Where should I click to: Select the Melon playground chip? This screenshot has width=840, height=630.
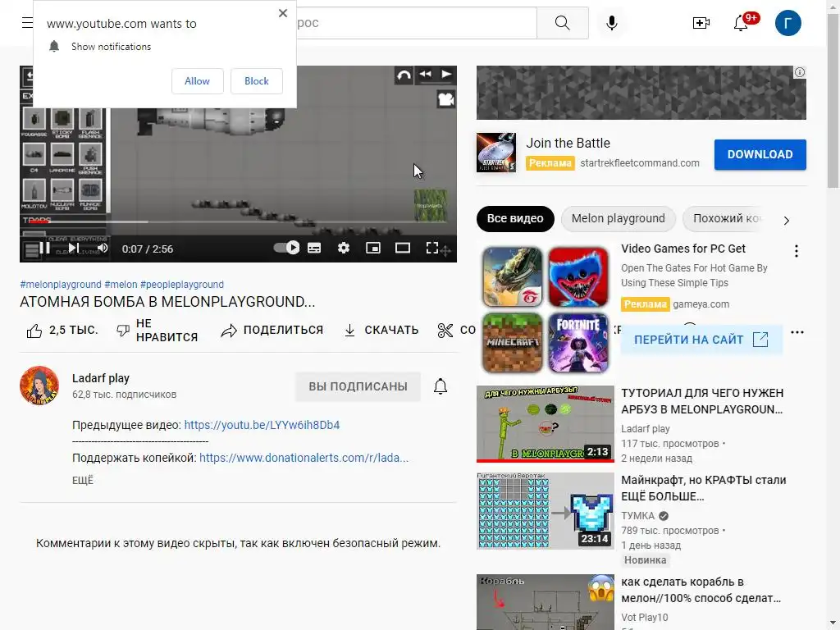[x=618, y=218]
